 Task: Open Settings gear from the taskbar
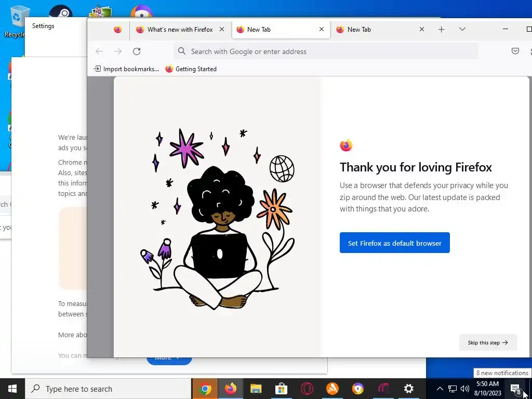(x=408, y=389)
